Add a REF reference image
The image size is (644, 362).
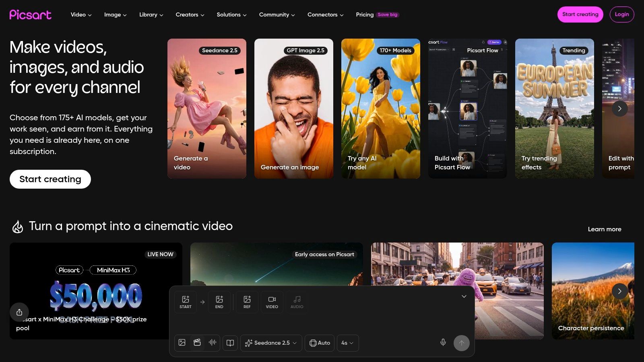[247, 302]
